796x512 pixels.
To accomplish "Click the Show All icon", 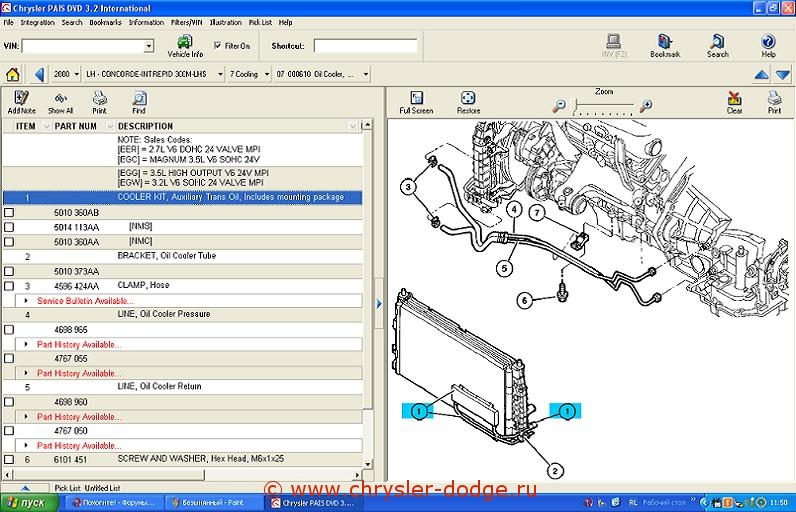I will point(60,103).
